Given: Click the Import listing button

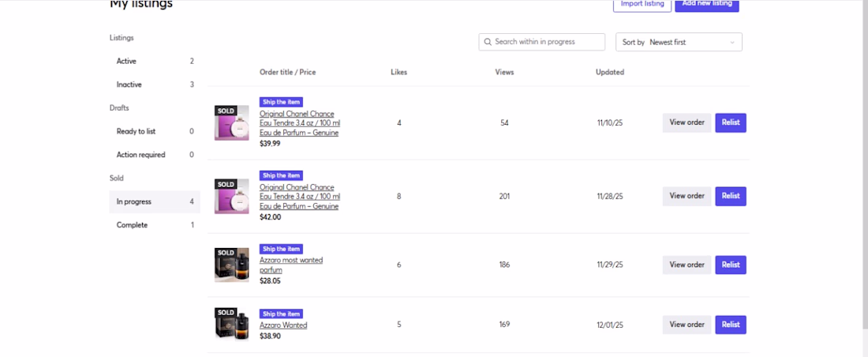Looking at the screenshot, I should (642, 5).
